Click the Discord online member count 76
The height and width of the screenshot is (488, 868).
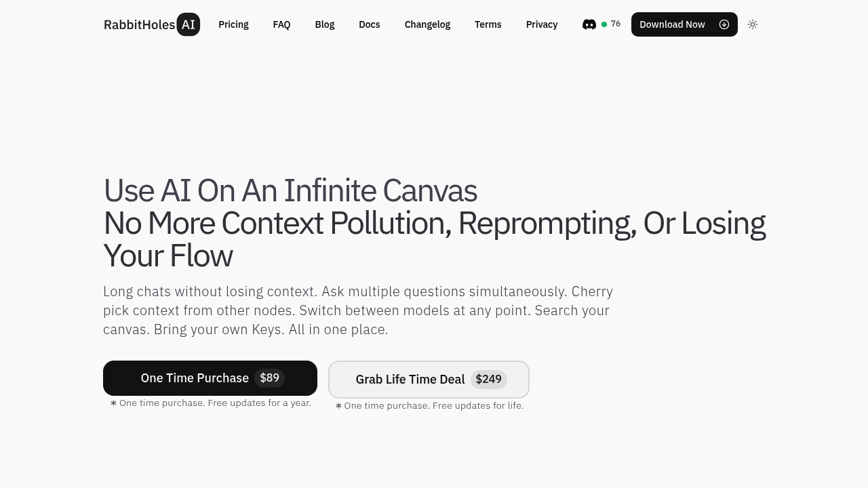click(616, 24)
